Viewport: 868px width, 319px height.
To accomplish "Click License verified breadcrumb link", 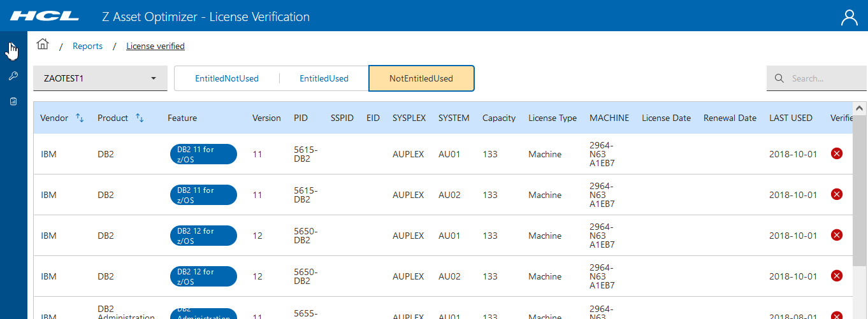I will click(156, 46).
